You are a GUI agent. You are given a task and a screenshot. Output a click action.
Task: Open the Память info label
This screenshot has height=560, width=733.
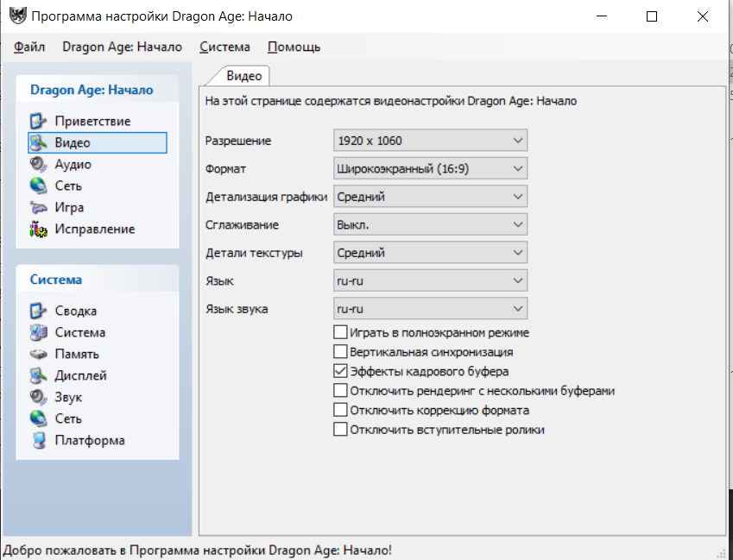pos(77,354)
